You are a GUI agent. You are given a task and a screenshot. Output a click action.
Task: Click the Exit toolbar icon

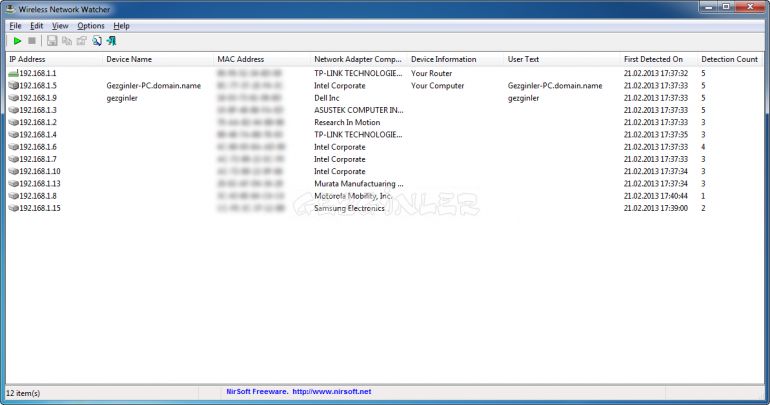coord(111,41)
